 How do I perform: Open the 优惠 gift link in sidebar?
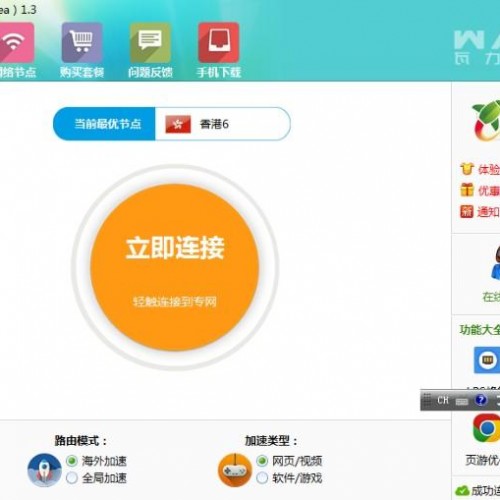(x=489, y=191)
